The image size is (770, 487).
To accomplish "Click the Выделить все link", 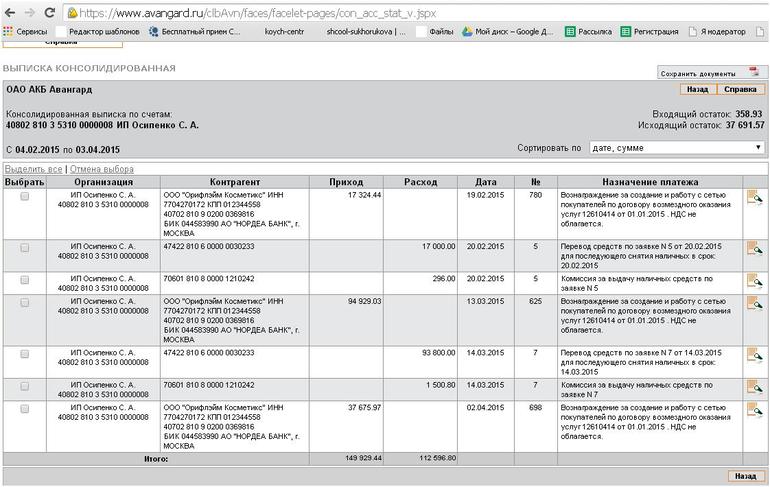I will (x=33, y=169).
